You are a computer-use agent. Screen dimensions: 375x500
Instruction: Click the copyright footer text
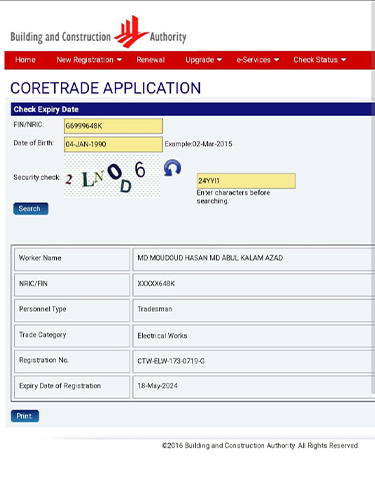click(260, 446)
